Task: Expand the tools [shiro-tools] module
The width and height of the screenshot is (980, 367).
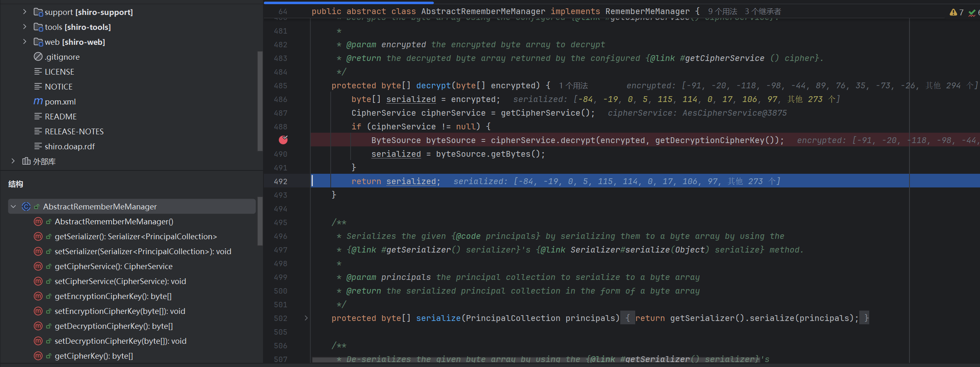Action: click(24, 27)
